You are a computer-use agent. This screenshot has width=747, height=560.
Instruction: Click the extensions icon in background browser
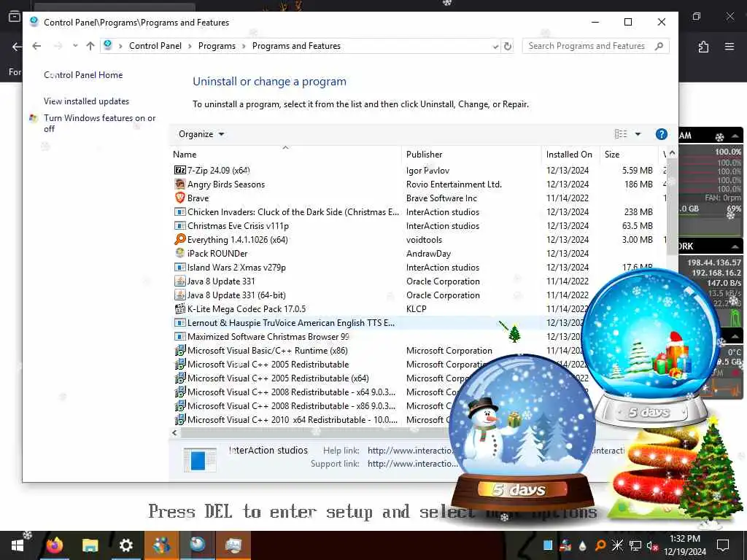click(x=703, y=46)
